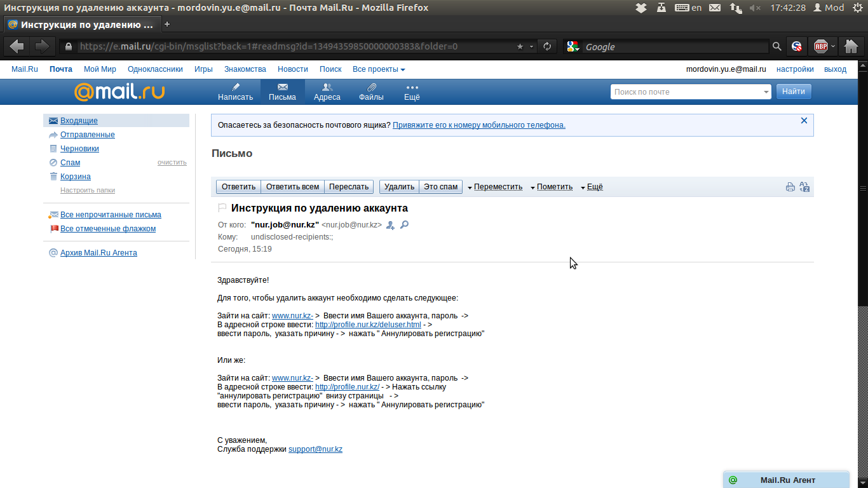Open the Отправленные folder
This screenshot has height=488, width=868.
pyautogui.click(x=88, y=135)
